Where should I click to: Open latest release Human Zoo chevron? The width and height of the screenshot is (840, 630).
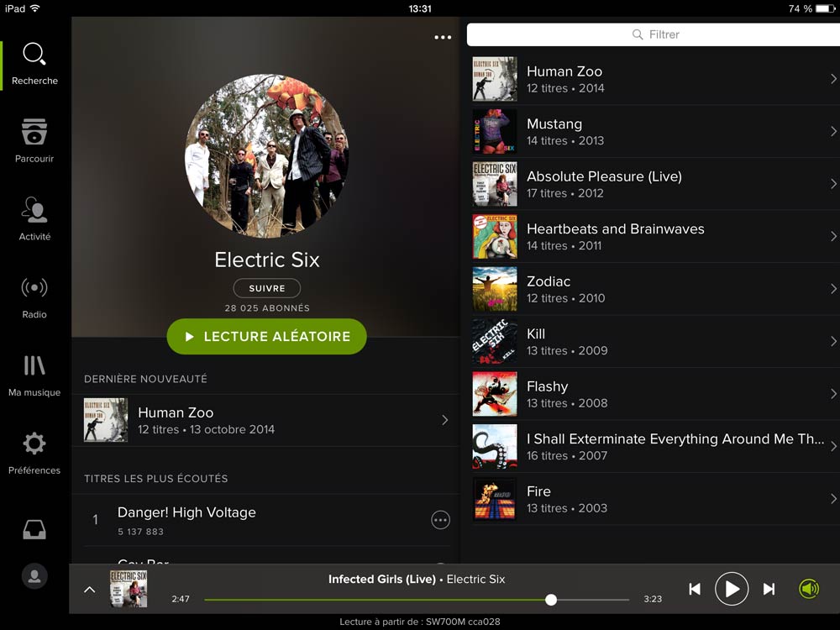(x=444, y=420)
